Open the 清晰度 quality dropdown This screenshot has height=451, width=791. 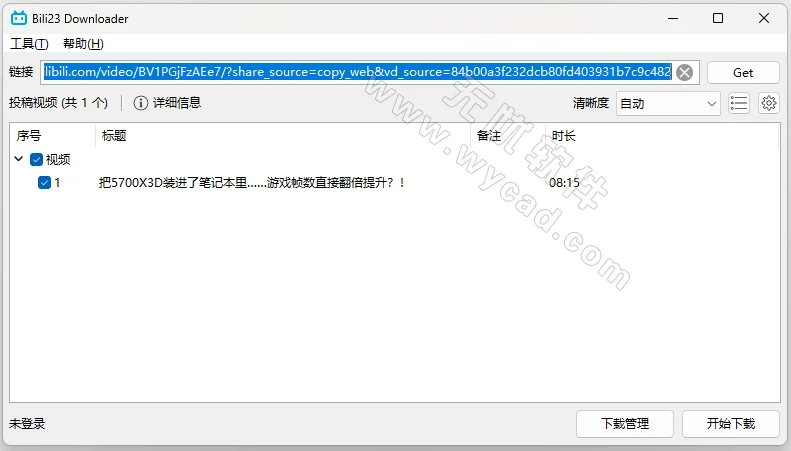point(668,103)
